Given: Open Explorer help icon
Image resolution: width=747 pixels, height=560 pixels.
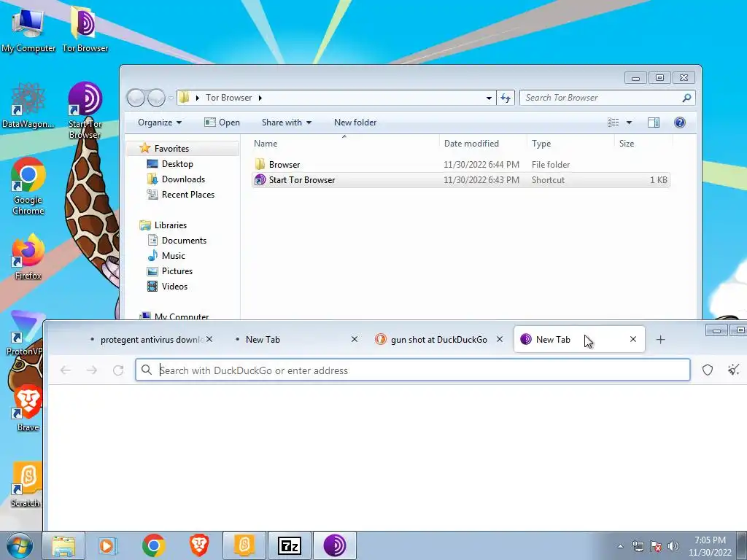Looking at the screenshot, I should [x=680, y=122].
